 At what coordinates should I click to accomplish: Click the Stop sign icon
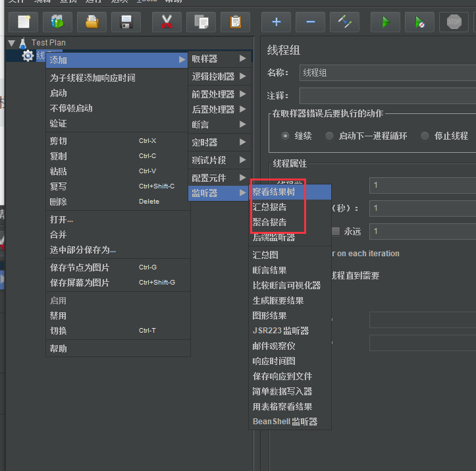(x=454, y=22)
